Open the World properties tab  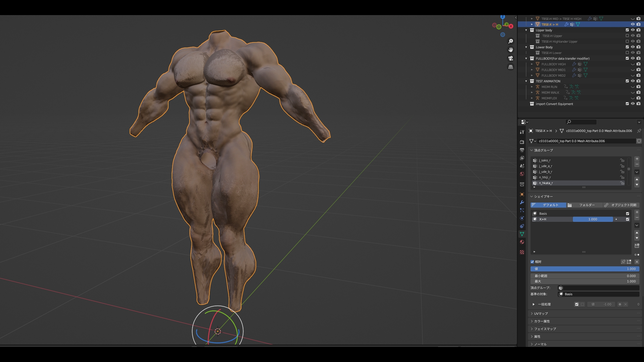522,174
